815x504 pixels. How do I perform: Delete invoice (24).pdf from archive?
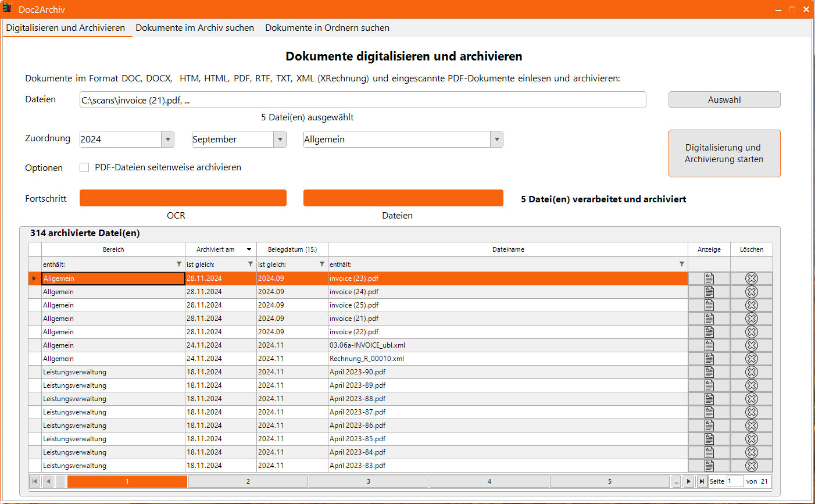(x=751, y=292)
